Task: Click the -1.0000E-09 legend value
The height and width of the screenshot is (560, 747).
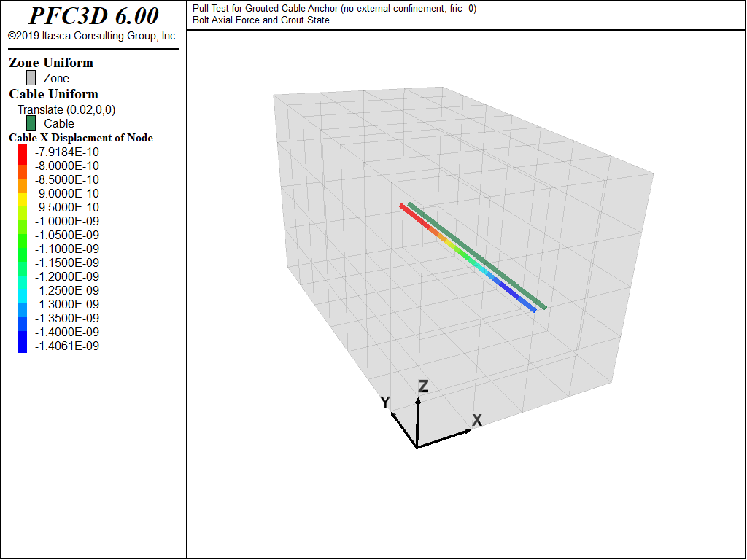Action: (x=67, y=222)
